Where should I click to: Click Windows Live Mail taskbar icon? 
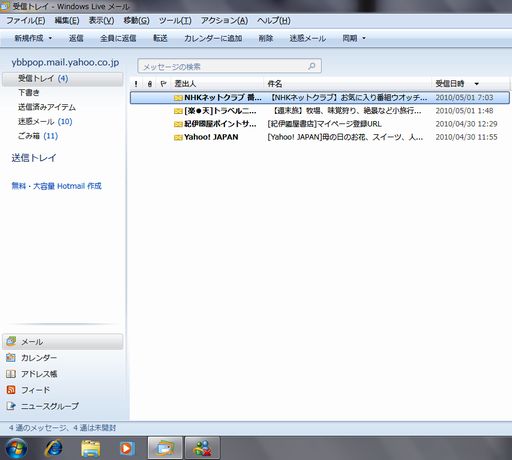(x=165, y=448)
